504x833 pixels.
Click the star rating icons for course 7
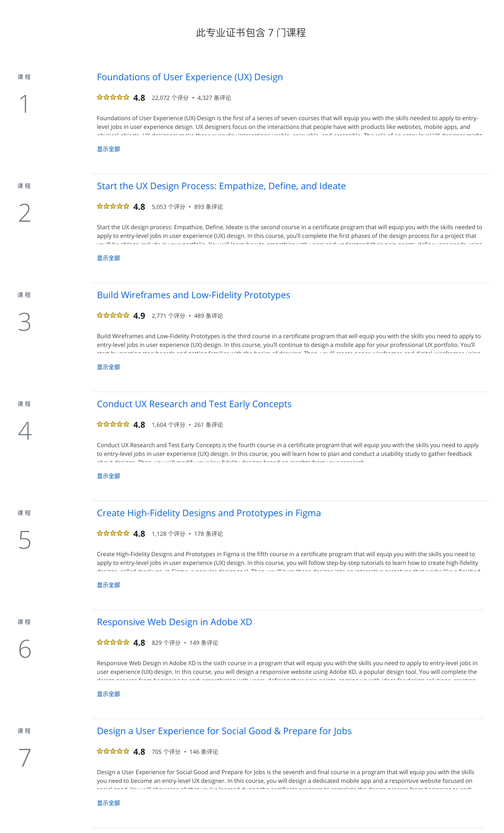point(113,751)
